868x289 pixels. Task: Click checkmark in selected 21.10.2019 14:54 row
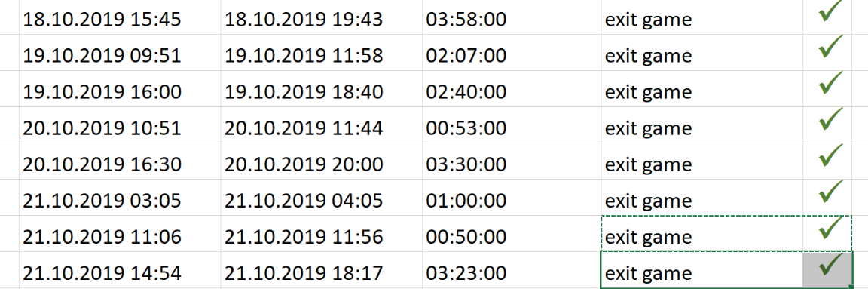click(830, 265)
